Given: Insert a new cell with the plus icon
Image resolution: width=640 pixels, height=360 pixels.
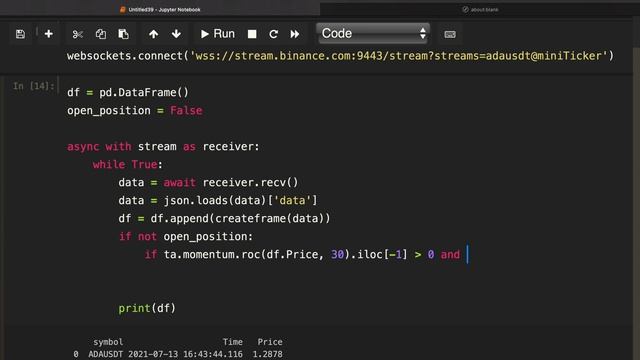Looking at the screenshot, I should 49,34.
